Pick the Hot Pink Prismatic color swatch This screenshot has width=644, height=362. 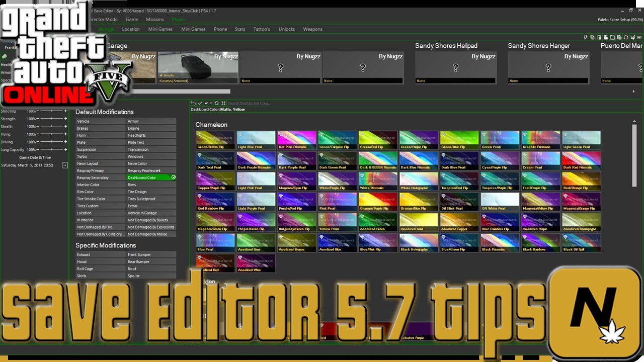point(297,140)
